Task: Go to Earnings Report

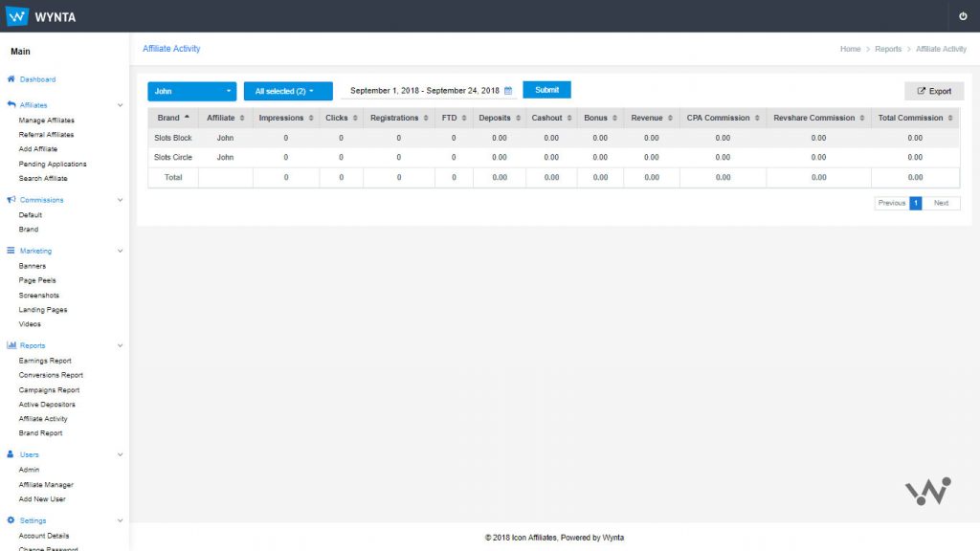Action: 45,361
